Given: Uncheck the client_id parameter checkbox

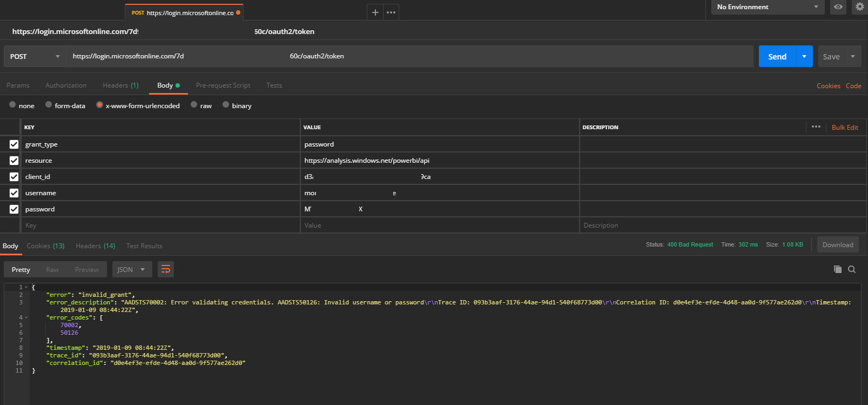Looking at the screenshot, I should click(14, 177).
